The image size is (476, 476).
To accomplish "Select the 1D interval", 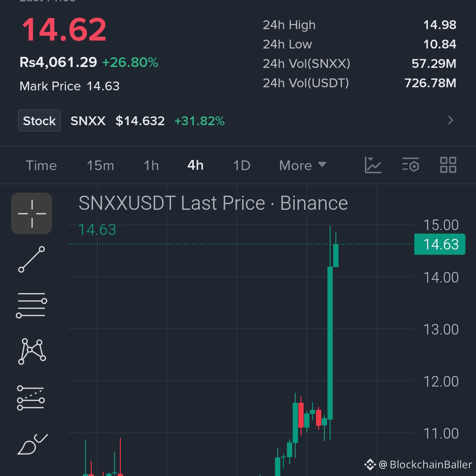I will point(242,165).
